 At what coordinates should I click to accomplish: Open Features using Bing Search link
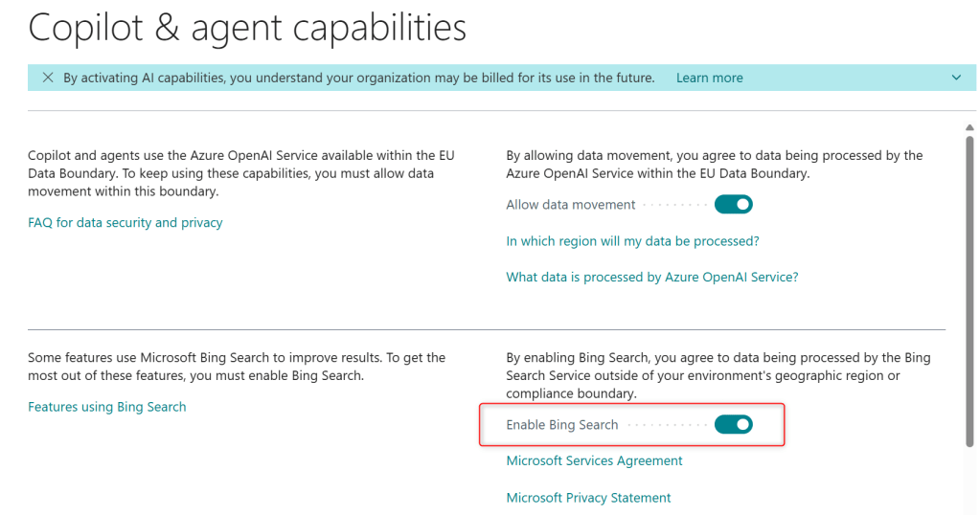pyautogui.click(x=106, y=407)
